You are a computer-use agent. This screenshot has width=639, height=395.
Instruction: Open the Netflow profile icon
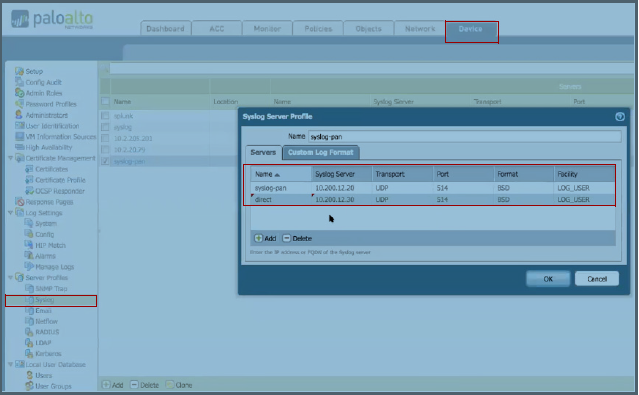click(29, 321)
